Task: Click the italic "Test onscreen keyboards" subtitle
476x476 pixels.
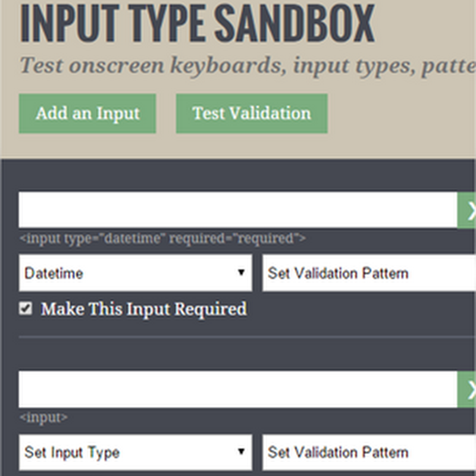Action: [x=150, y=65]
